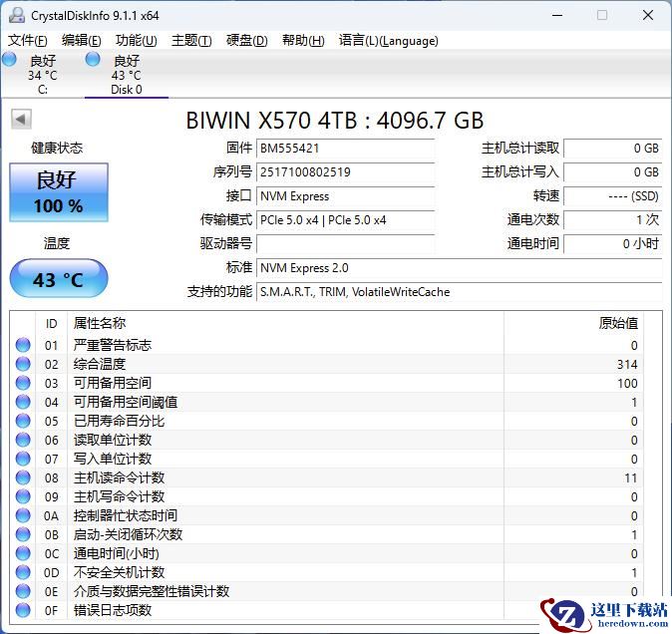Click the CrystalDiskInfo app icon in title bar
The image size is (672, 634).
[17, 15]
